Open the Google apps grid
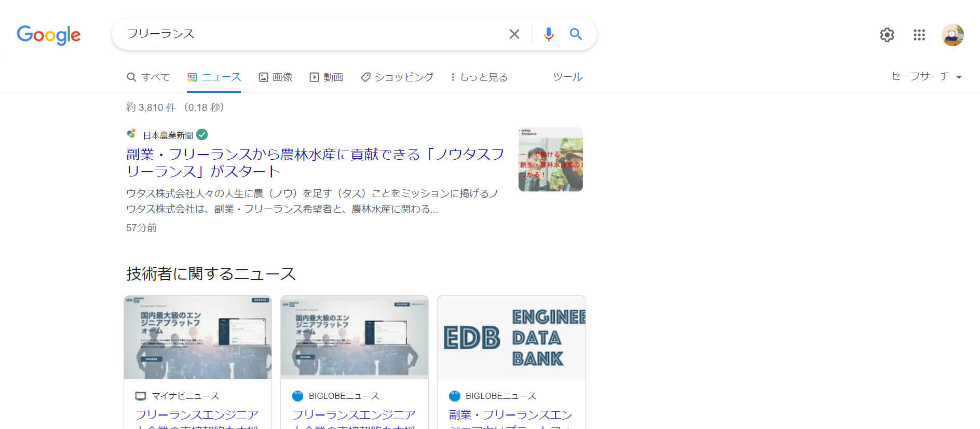Screen dimensions: 980x429 pos(919,35)
